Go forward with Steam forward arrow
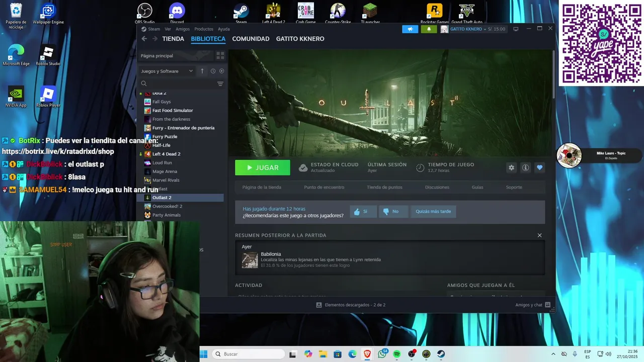The width and height of the screenshot is (644, 362). pyautogui.click(x=154, y=39)
